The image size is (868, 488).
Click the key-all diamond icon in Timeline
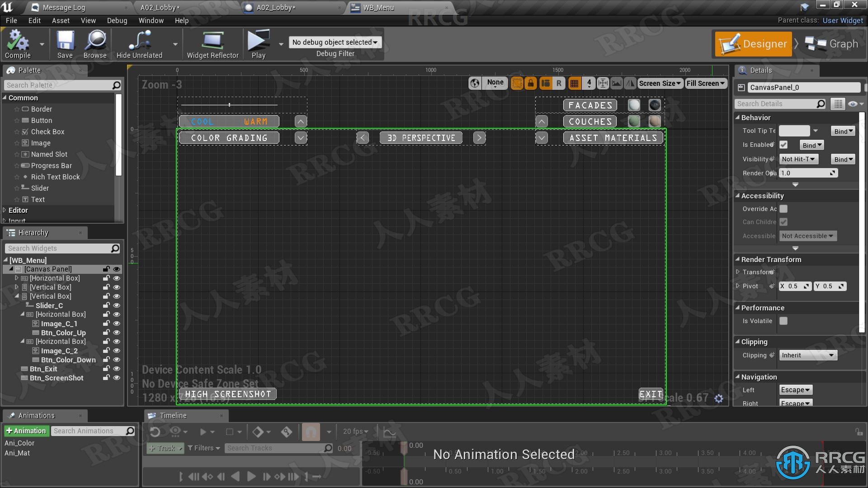258,432
